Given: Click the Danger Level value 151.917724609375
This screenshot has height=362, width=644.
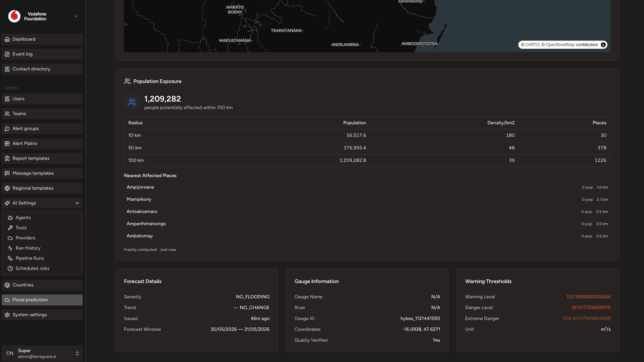Looking at the screenshot, I should tap(591, 307).
